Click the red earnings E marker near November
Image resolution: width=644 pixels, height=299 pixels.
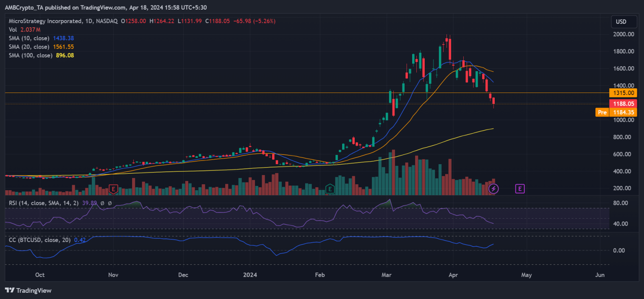(113, 189)
